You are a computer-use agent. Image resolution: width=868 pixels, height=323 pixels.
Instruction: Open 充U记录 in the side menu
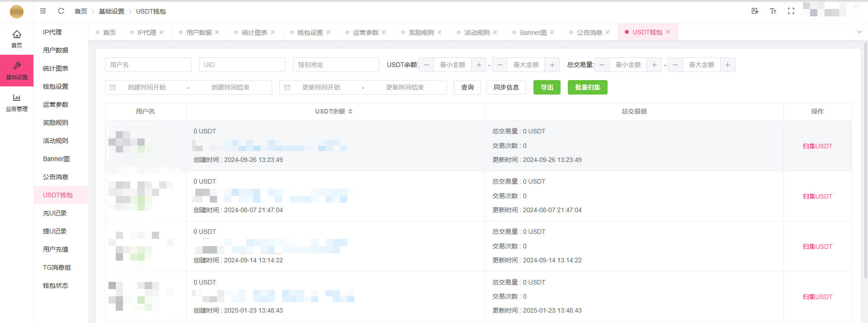coord(55,213)
